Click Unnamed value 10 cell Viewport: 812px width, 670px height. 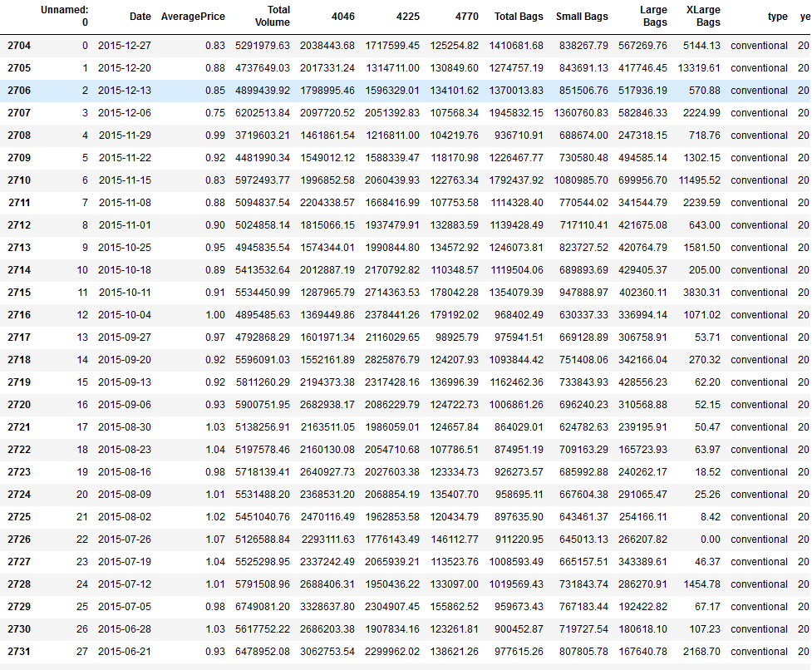(82, 270)
